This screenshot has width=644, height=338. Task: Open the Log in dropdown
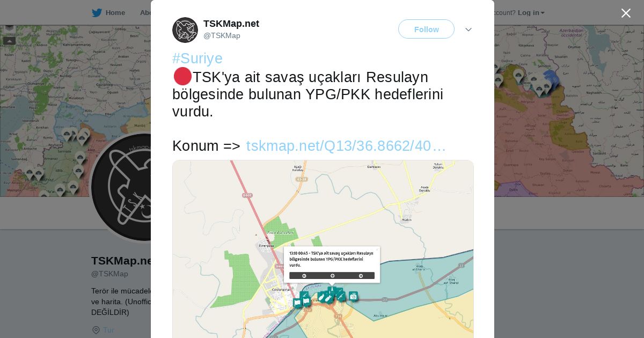[x=531, y=13]
